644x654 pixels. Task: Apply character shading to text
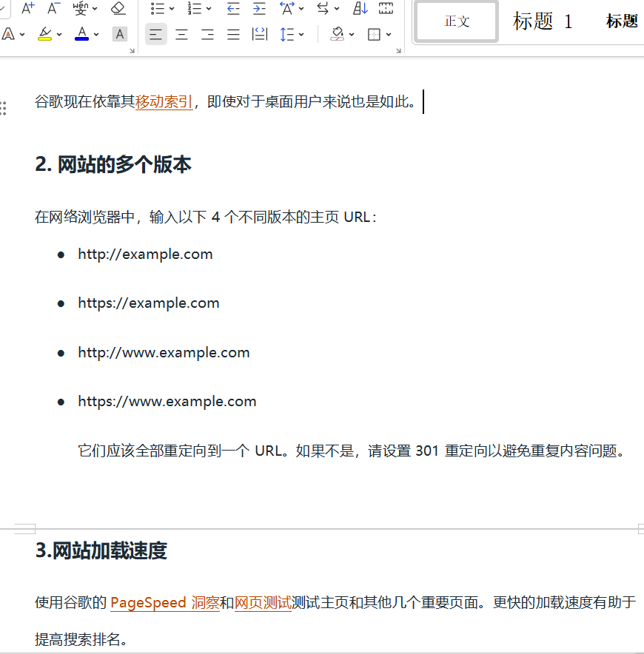(119, 34)
